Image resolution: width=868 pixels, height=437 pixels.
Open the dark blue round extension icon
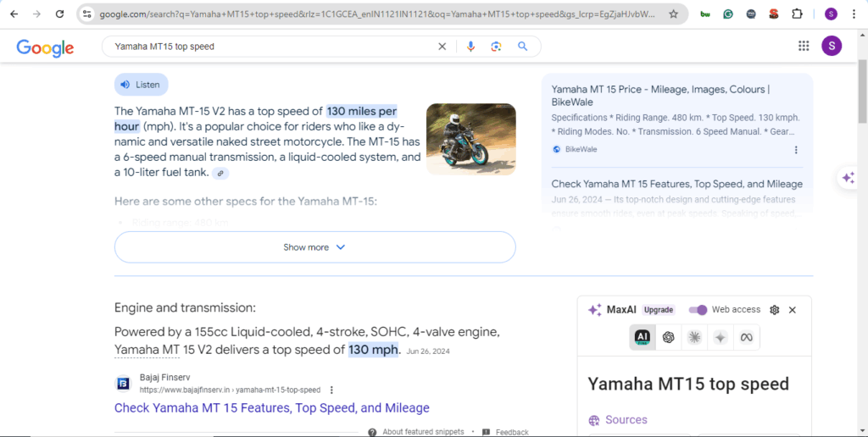(751, 14)
